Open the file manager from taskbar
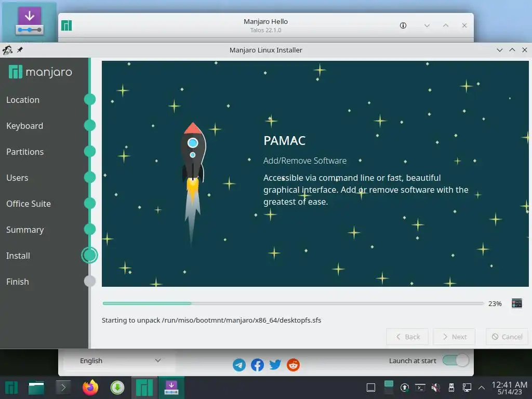532x399 pixels. coord(36,388)
